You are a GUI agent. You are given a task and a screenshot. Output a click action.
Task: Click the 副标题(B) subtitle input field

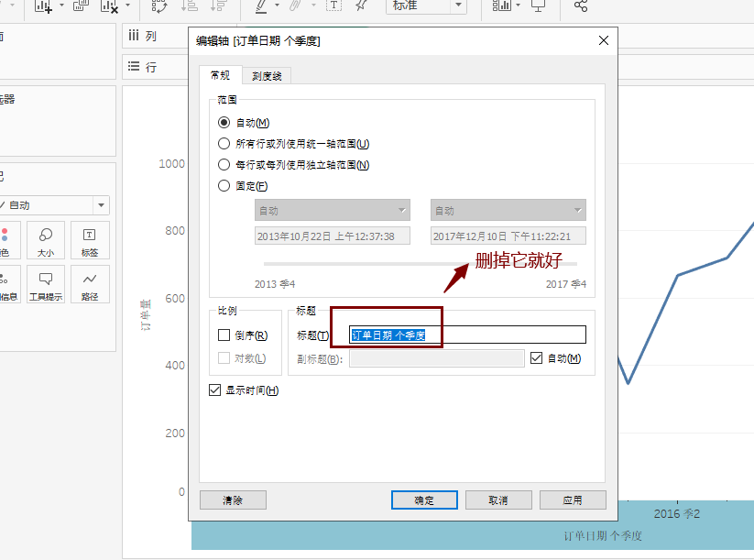click(437, 358)
